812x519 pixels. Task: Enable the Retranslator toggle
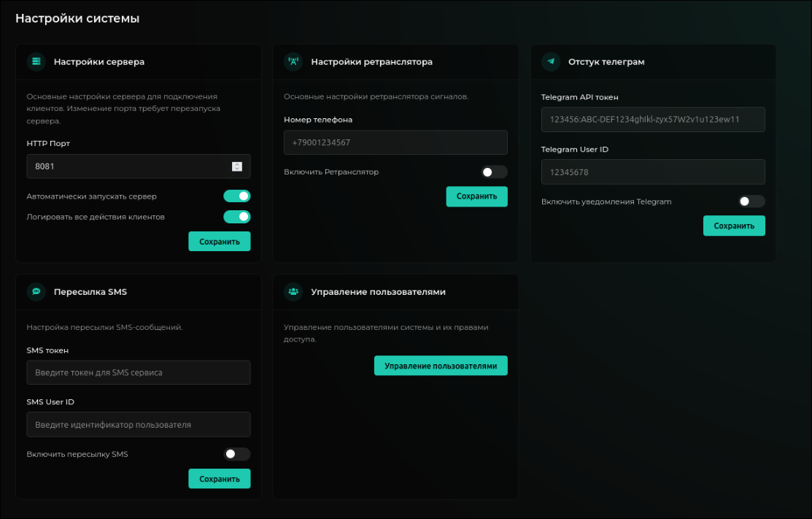[x=494, y=172]
